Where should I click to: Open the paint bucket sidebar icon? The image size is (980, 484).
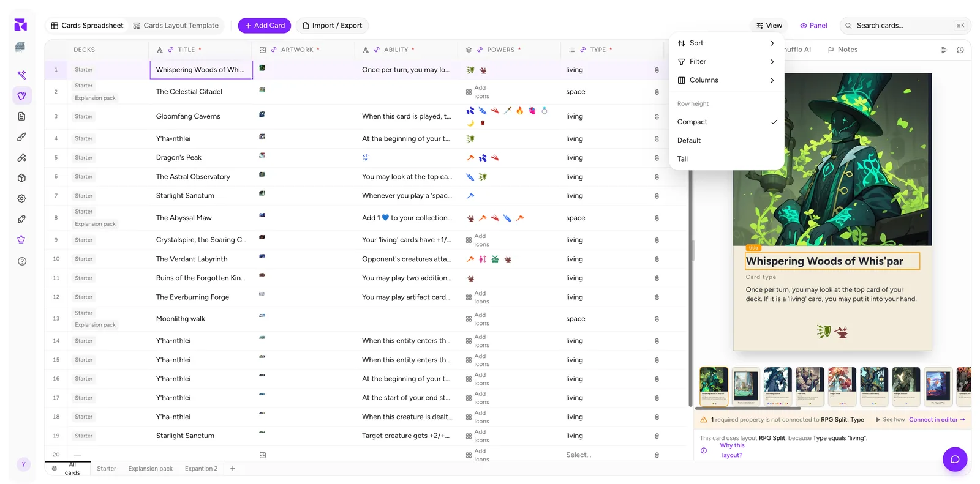point(21,157)
